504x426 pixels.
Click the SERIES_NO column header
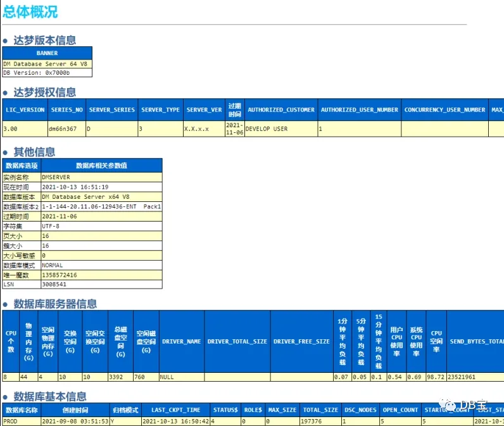[67, 110]
